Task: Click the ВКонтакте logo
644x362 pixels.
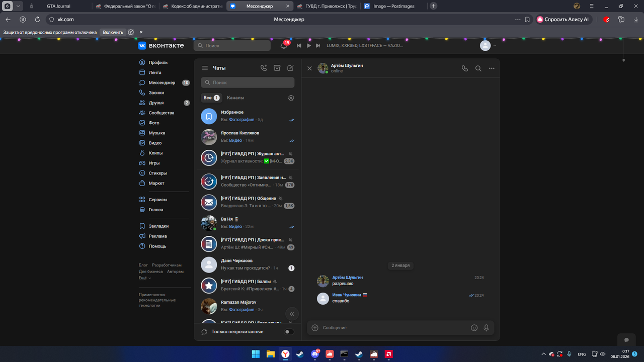Action: coord(162,46)
